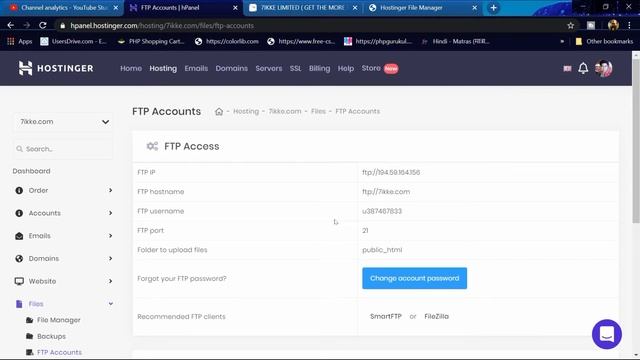Open the phpgurukul bookmark
640x360 pixels.
(378, 41)
